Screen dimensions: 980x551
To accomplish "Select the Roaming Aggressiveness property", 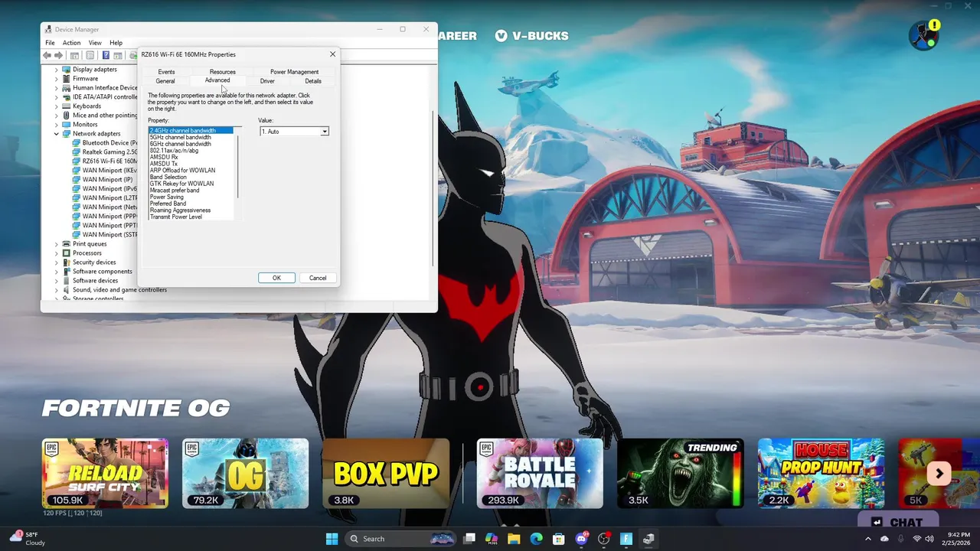I will point(180,210).
